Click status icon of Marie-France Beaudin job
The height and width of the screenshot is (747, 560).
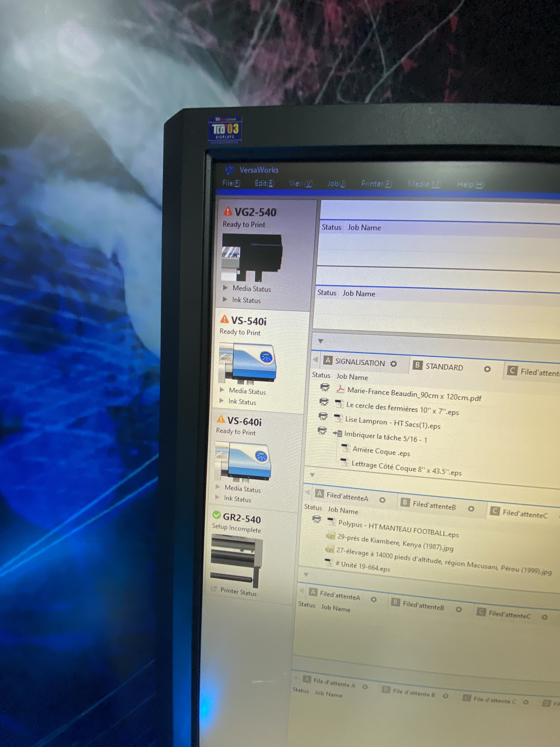325,387
